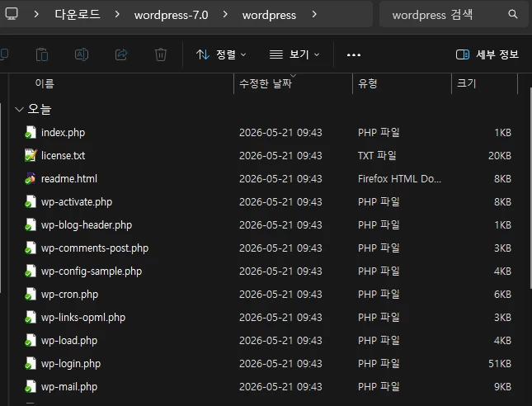The image size is (532, 406).
Task: Select the readme.html file name
Action: tap(69, 178)
